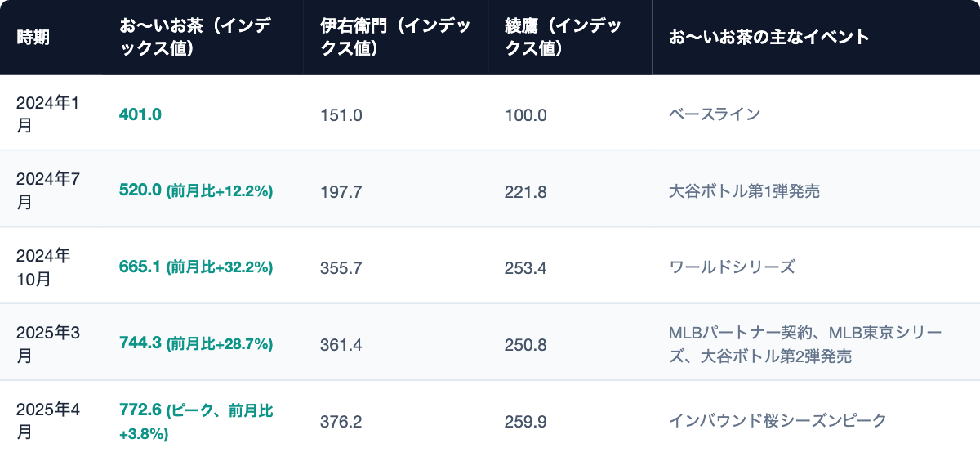Click the 伊右衛門（インデックス値） column header
Screen dimensions: 980x457
396,38
